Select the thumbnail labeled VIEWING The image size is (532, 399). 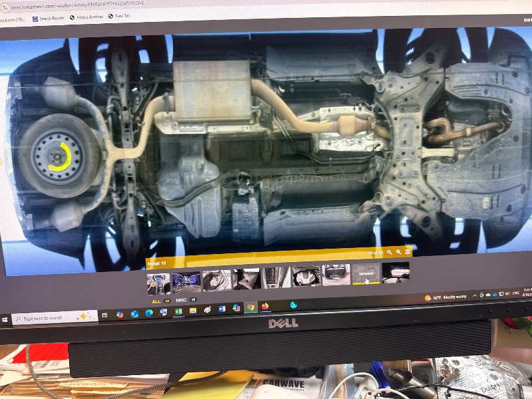(x=366, y=273)
